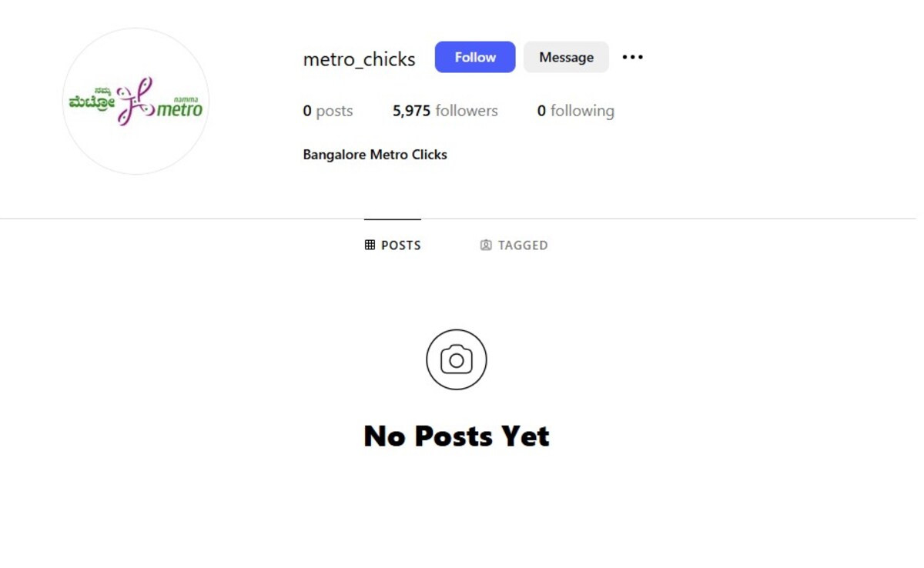Viewport: 924px width, 568px height.
Task: Follow the metro_chicks account
Action: click(x=474, y=56)
